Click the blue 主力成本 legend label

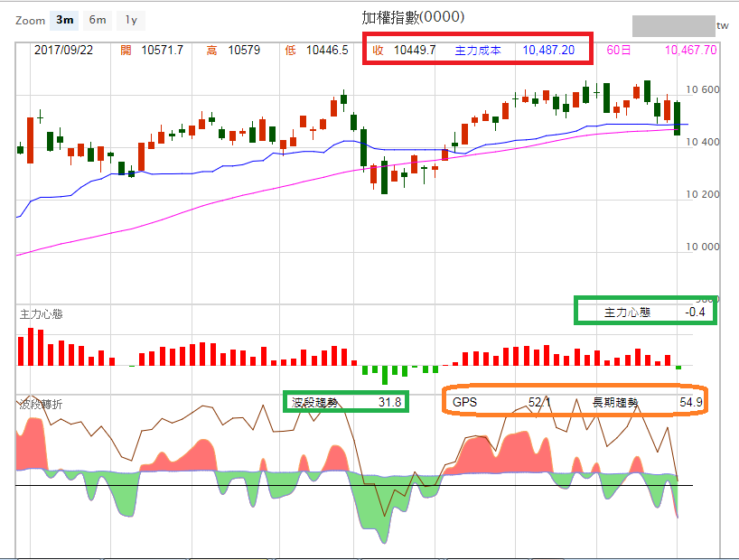[478, 51]
